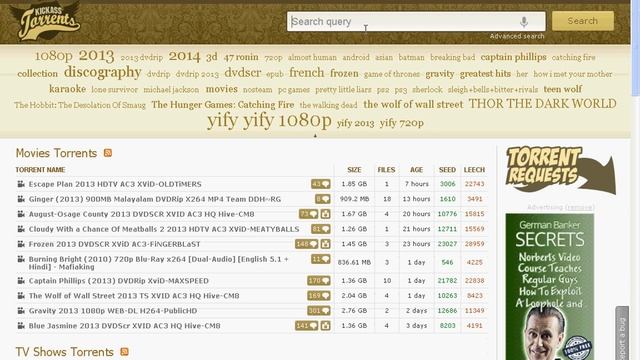This screenshot has width=640, height=360.
Task: Open the TV Shows Torrents heading link
Action: pyautogui.click(x=64, y=352)
